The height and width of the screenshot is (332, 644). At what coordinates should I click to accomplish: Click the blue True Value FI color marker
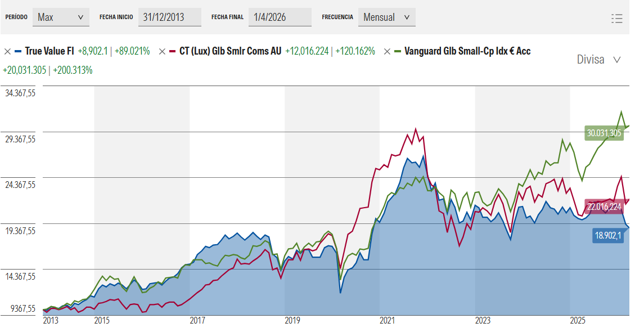18,51
